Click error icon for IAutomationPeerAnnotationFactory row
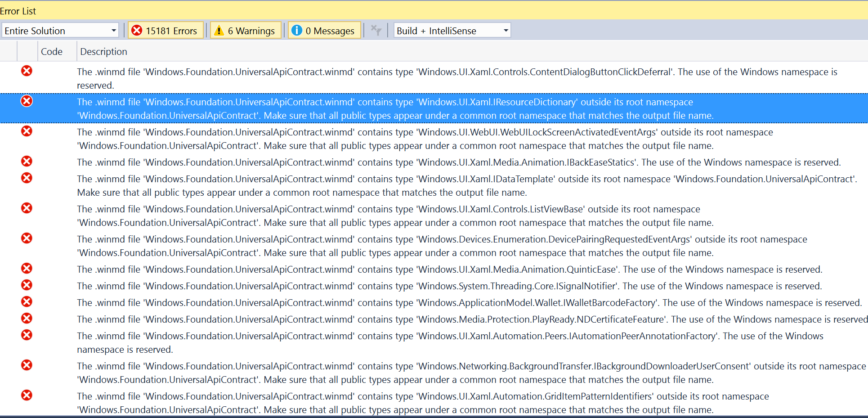Viewport: 868px width, 418px height. coord(27,335)
